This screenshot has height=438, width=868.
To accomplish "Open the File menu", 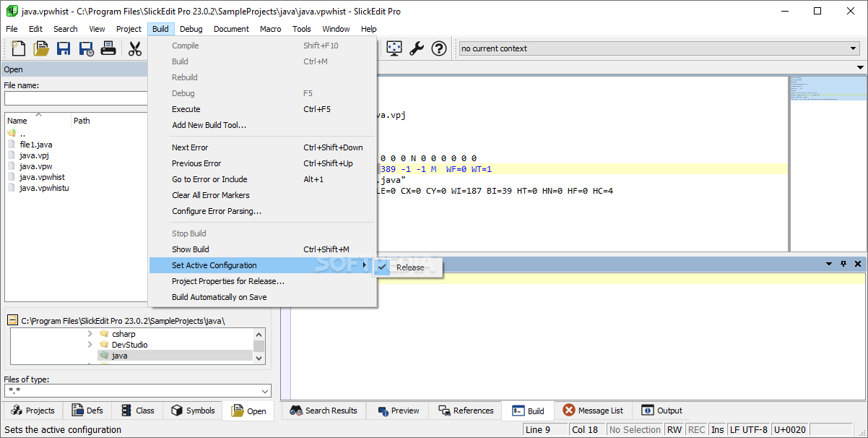I will tap(12, 29).
